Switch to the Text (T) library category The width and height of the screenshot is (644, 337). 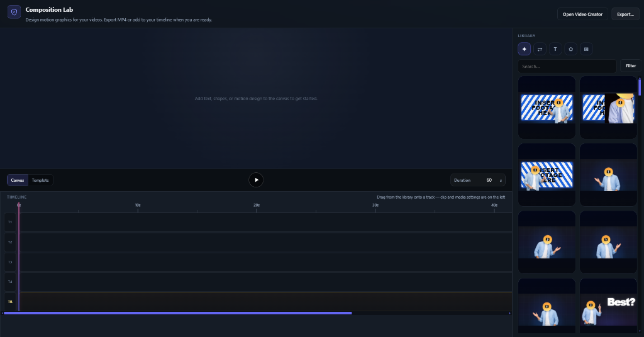(x=555, y=49)
